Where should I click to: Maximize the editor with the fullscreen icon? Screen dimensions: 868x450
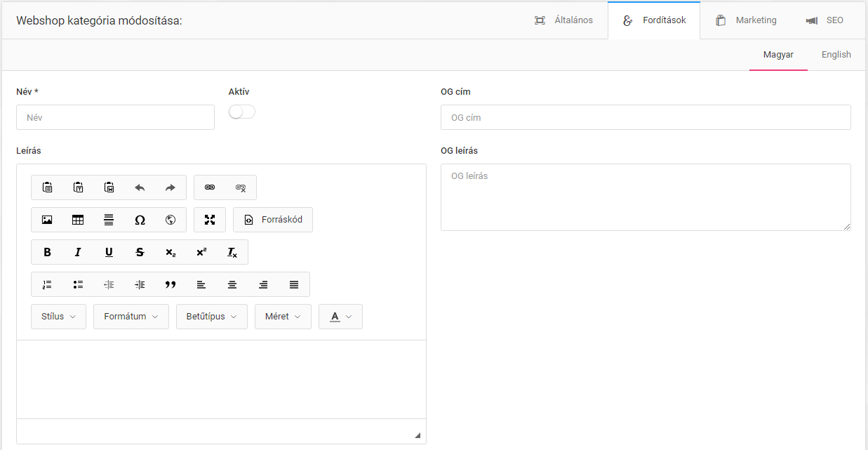click(210, 220)
